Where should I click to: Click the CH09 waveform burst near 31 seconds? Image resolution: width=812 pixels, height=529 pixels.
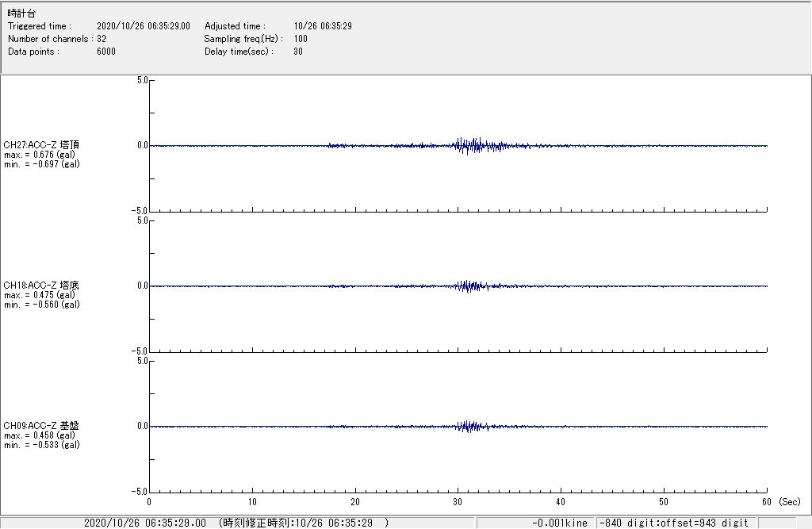tap(469, 426)
